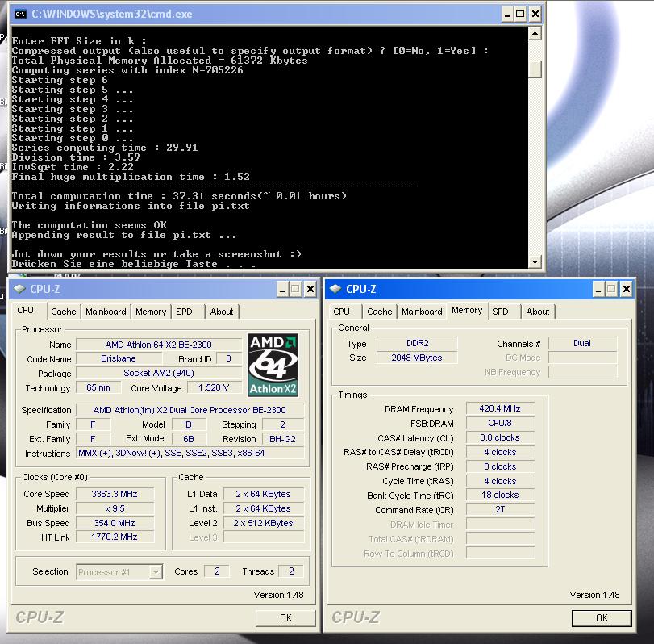Click the Code Name value Brisbane
Screen dimensions: 654x644
coord(119,358)
